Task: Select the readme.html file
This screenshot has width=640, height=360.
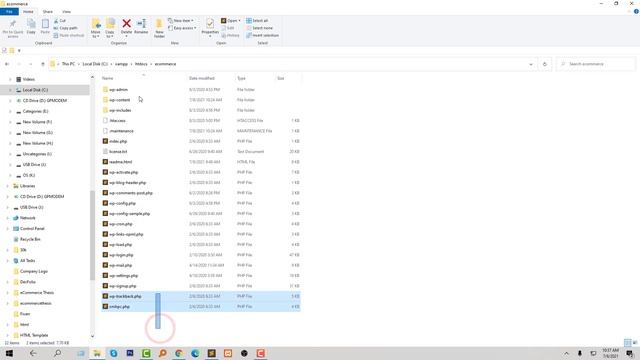Action: pos(120,162)
